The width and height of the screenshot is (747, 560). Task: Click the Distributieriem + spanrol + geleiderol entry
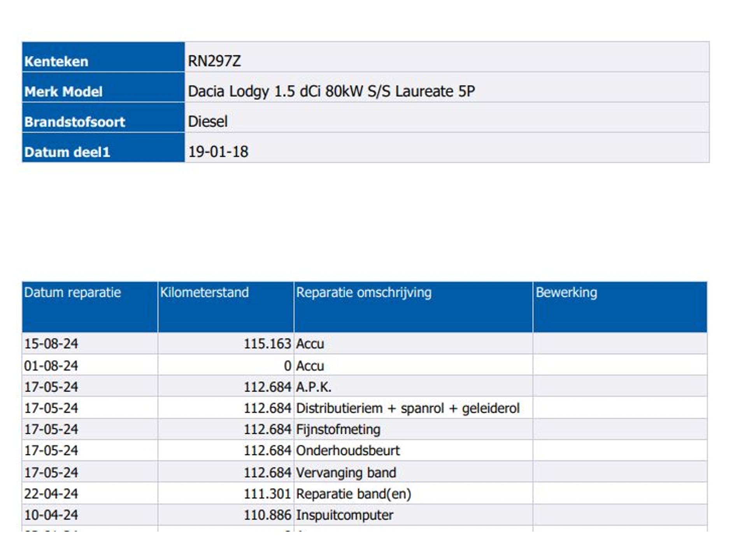pos(408,408)
